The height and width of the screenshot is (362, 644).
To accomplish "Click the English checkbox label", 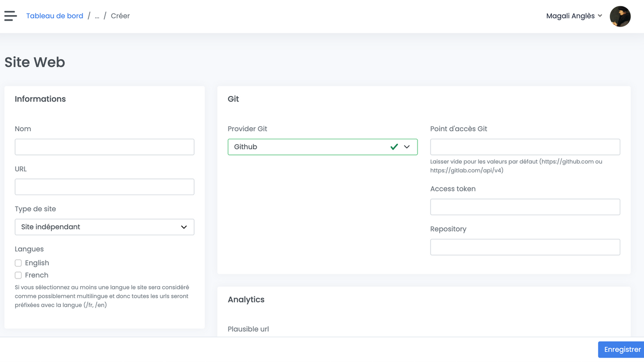I will pyautogui.click(x=37, y=263).
